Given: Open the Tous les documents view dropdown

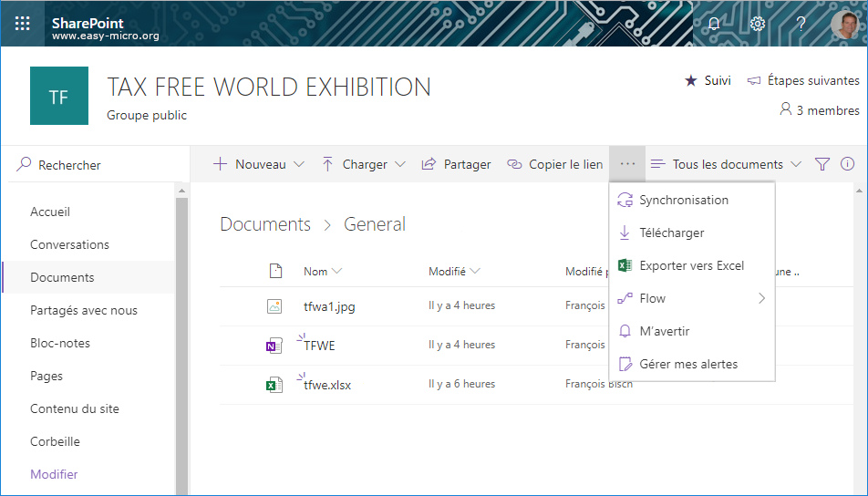Looking at the screenshot, I should [726, 164].
